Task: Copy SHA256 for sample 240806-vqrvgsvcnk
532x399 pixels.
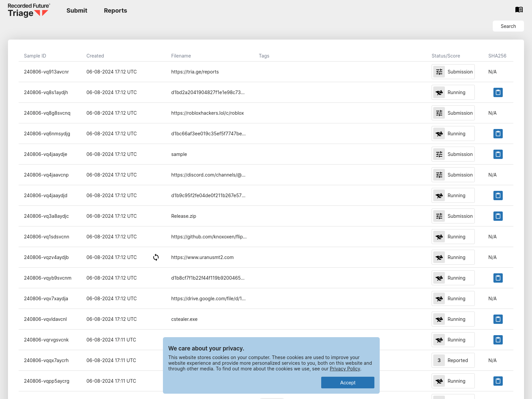Action: pyautogui.click(x=498, y=340)
